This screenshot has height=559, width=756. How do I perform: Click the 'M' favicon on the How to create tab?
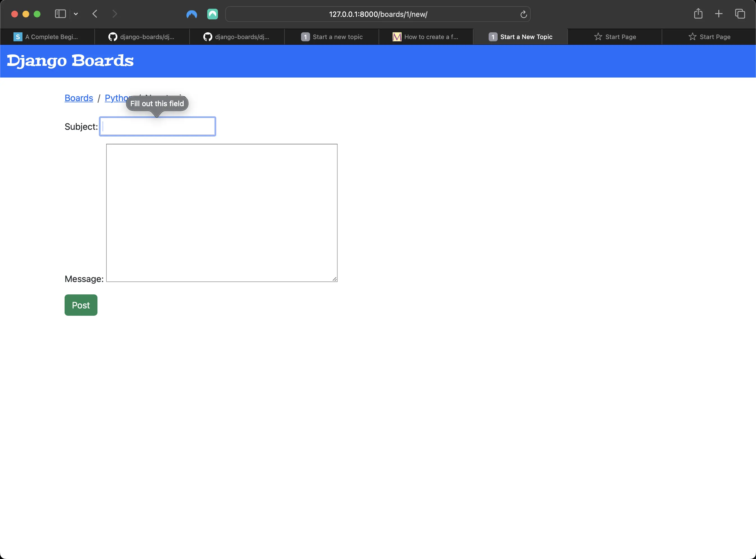[397, 37]
